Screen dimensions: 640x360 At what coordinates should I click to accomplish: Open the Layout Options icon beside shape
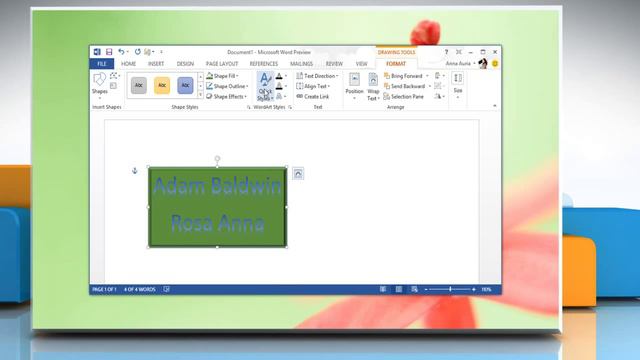tap(298, 173)
